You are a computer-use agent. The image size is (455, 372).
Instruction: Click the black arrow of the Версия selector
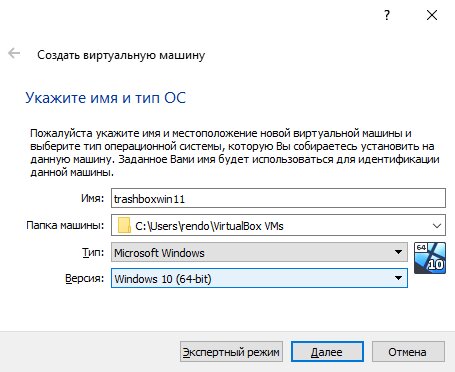(x=398, y=278)
